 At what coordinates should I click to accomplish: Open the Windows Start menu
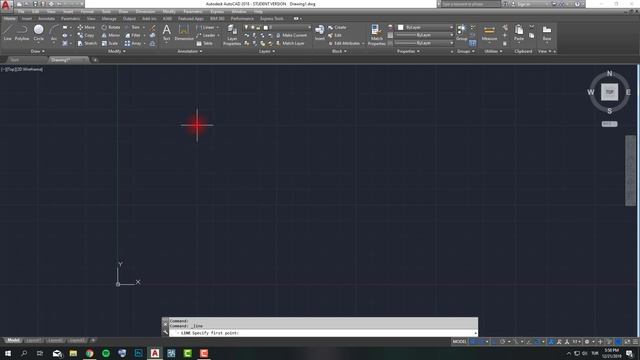[x=8, y=353]
